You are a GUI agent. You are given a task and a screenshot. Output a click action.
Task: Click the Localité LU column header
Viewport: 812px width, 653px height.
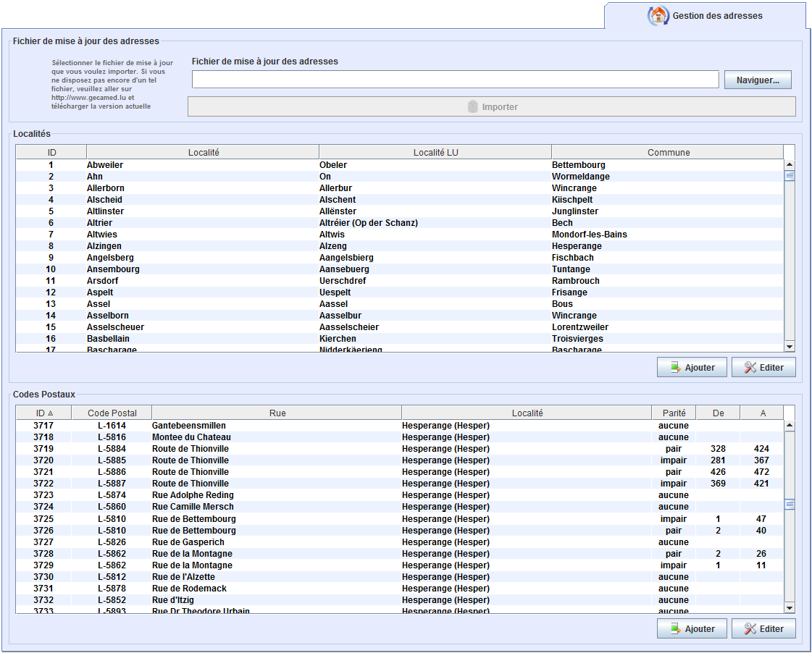tap(435, 152)
